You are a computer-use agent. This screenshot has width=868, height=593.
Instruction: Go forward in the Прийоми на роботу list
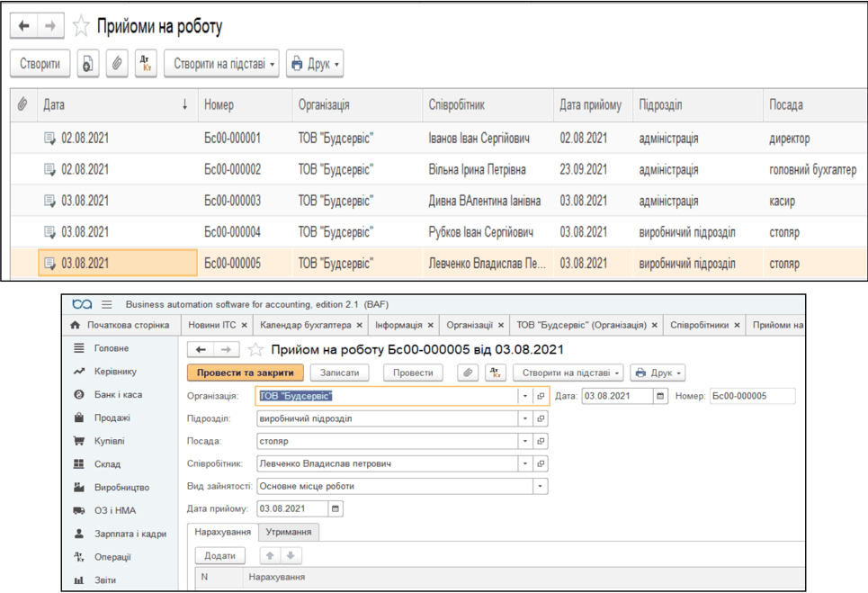pyautogui.click(x=50, y=26)
